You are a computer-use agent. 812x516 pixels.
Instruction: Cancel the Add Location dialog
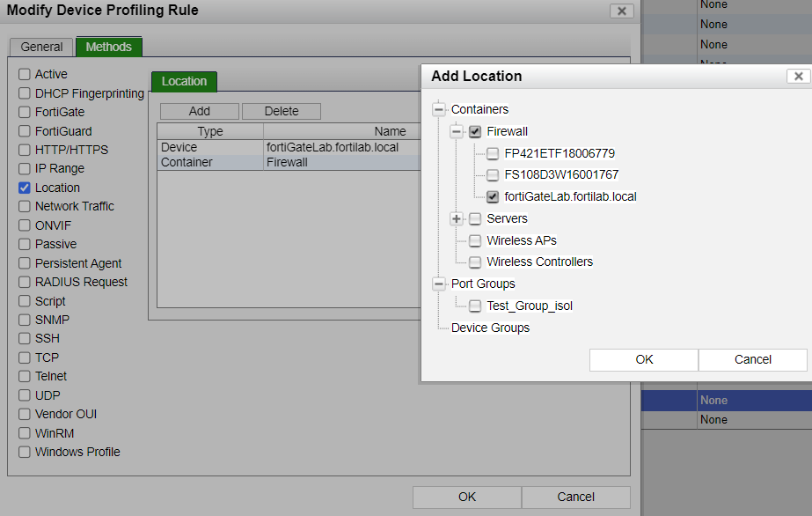[x=752, y=359]
